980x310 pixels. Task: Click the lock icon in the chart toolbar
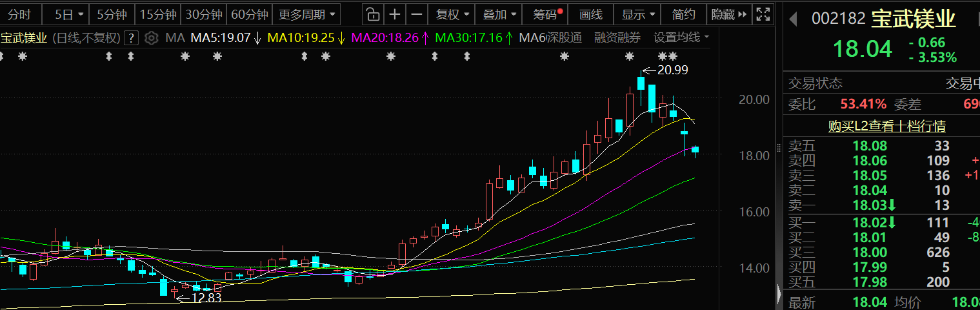[372, 14]
